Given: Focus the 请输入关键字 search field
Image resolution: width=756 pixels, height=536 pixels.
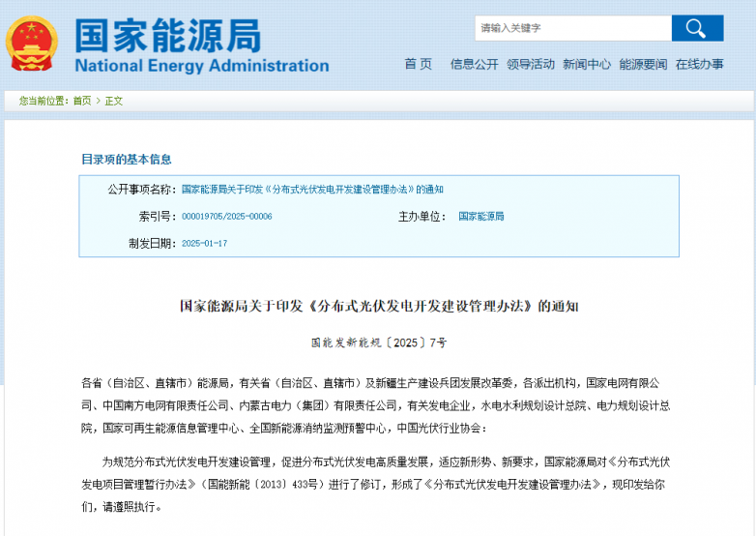Looking at the screenshot, I should point(571,28).
